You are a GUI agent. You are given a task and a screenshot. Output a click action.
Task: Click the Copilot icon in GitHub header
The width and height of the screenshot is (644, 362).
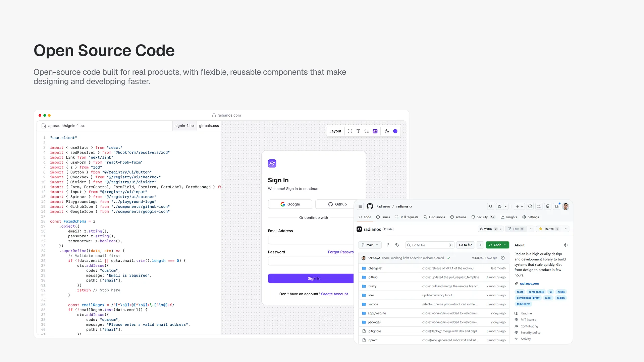499,206
